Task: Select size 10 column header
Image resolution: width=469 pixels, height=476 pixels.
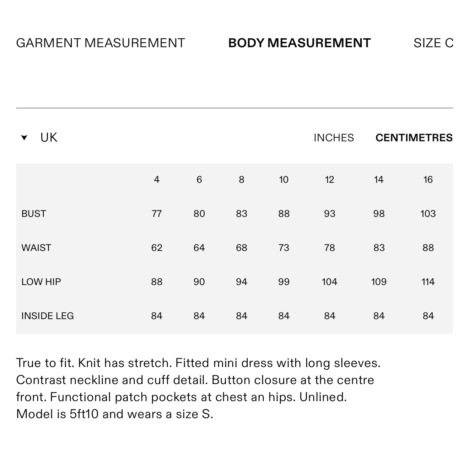Action: (284, 180)
